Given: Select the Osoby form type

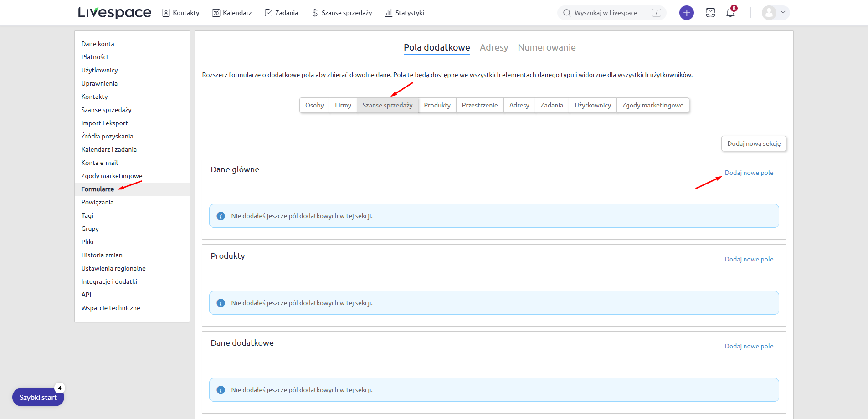Looking at the screenshot, I should [314, 105].
